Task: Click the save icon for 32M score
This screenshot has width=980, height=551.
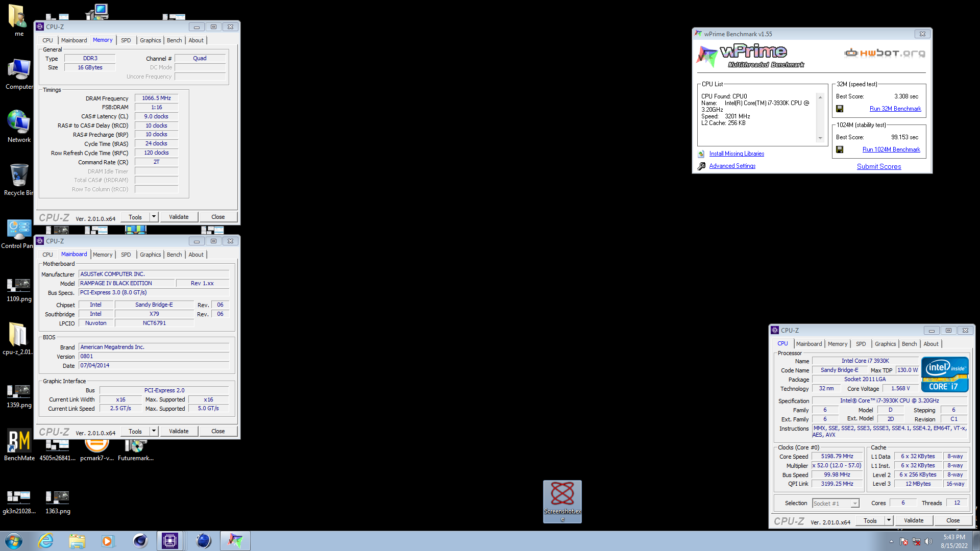Action: click(840, 109)
